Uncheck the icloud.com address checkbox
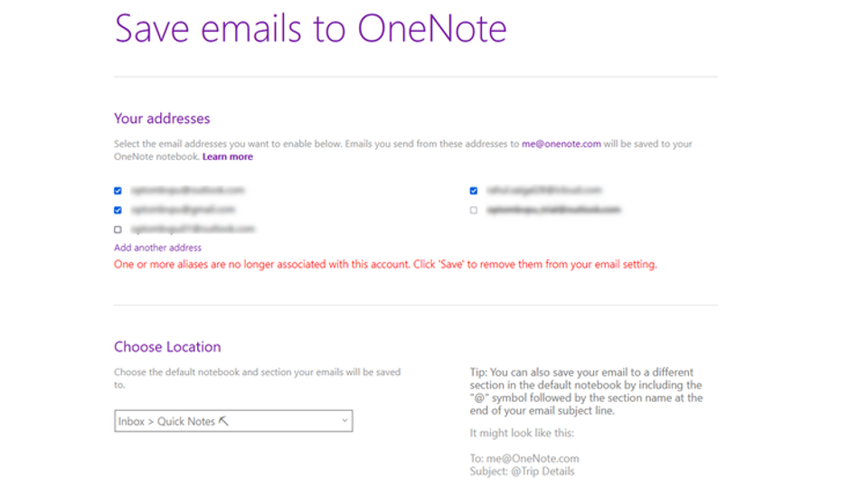Viewport: 868px width, 487px height. click(x=474, y=191)
